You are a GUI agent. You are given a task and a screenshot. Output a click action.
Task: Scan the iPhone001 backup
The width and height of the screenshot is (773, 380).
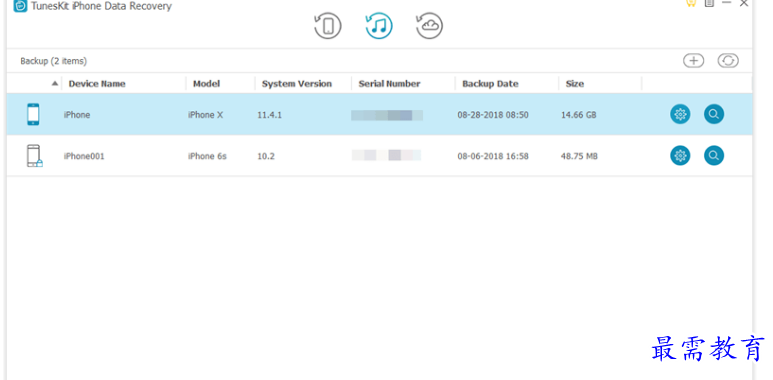point(714,156)
